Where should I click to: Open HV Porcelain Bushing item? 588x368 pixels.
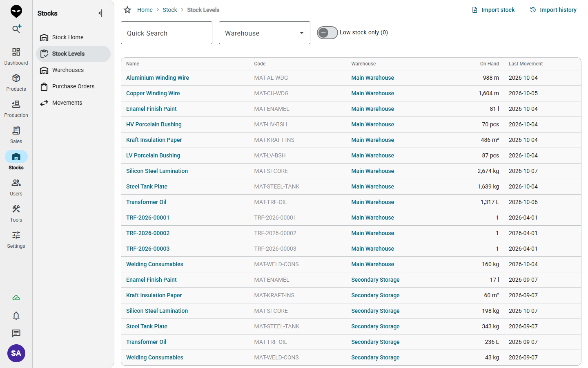coord(154,124)
